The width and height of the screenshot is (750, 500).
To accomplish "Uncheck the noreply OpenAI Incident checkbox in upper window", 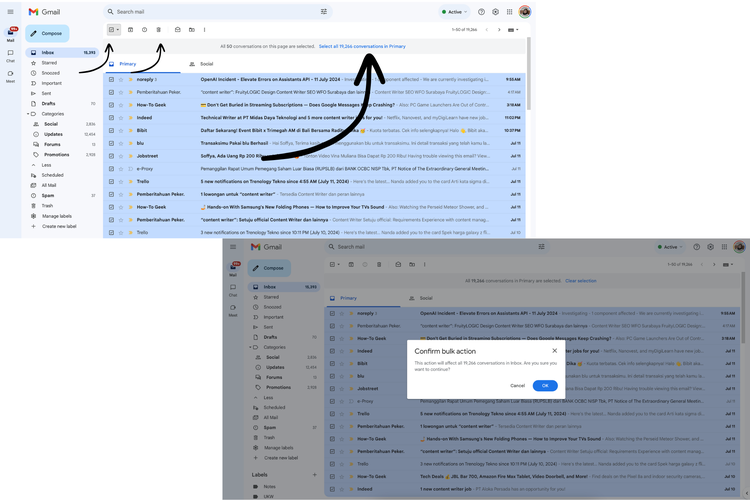I will click(111, 79).
